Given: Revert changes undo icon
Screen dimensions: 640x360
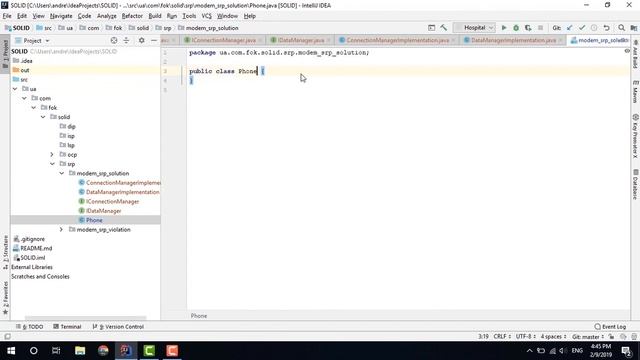Looking at the screenshot, I should pyautogui.click(x=607, y=28).
